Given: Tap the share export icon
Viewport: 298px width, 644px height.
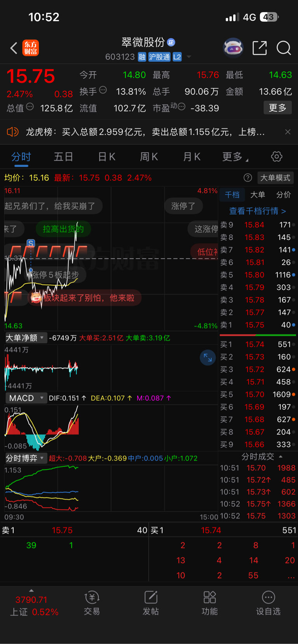Looking at the screenshot, I should point(260,48).
